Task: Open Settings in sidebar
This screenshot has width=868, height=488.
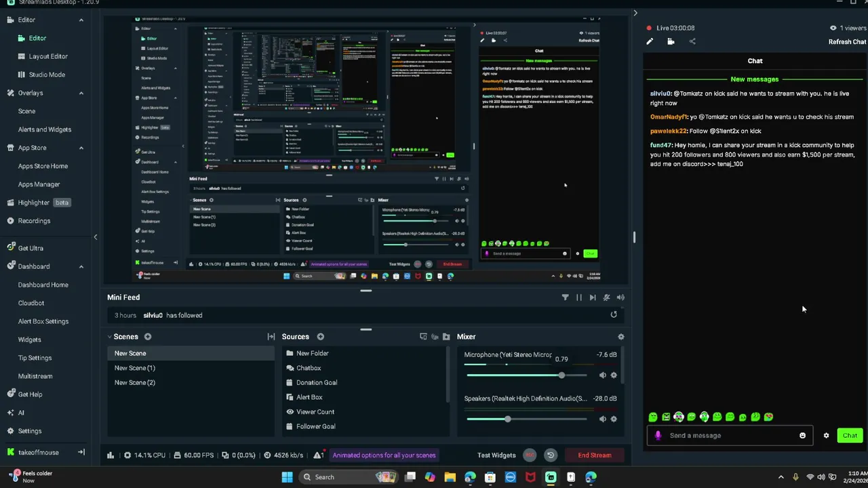Action: pos(30,431)
